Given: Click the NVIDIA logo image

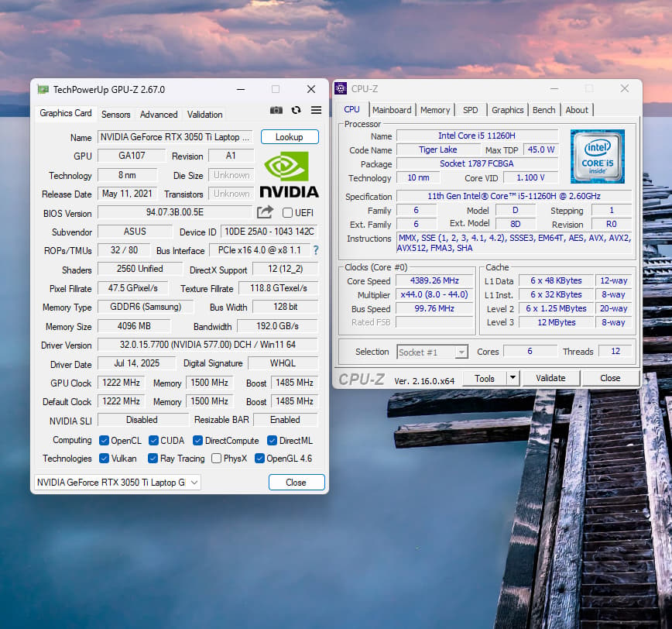Looking at the screenshot, I should click(x=290, y=174).
